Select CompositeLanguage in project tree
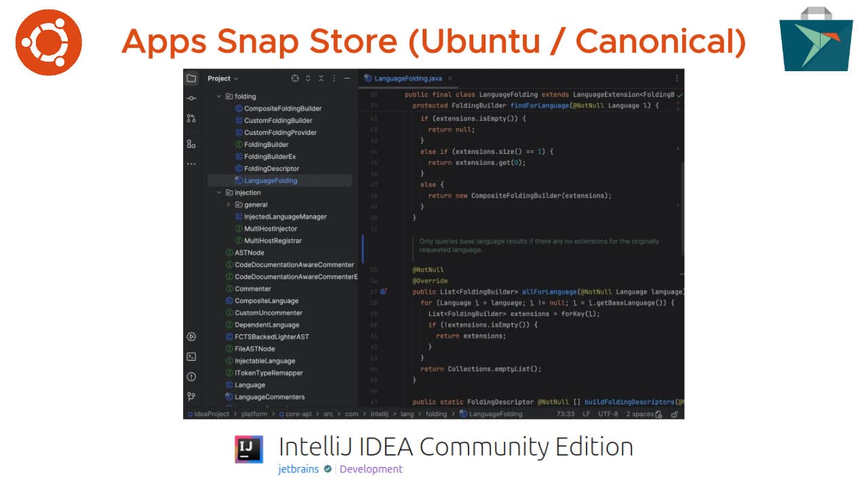This screenshot has height=488, width=868. pos(262,301)
